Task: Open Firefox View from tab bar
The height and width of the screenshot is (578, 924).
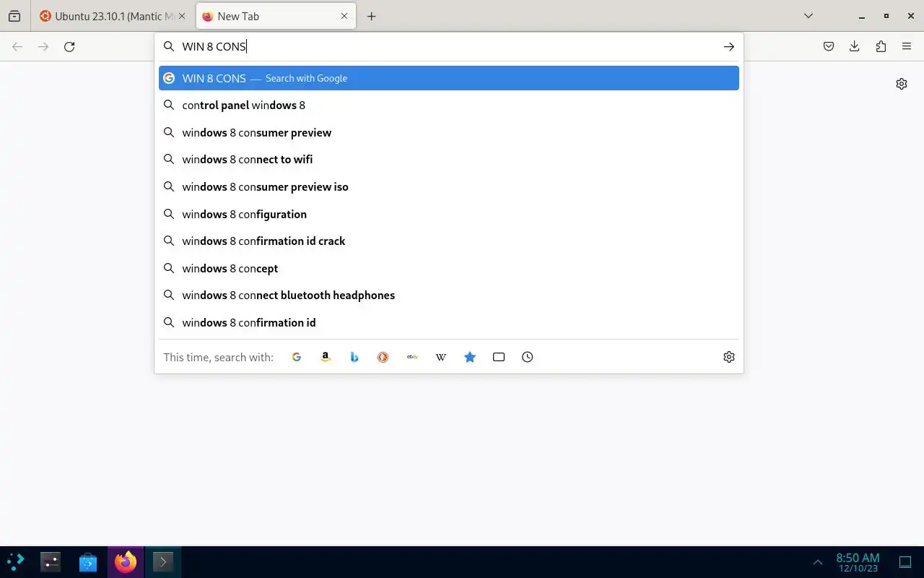Action: click(14, 16)
